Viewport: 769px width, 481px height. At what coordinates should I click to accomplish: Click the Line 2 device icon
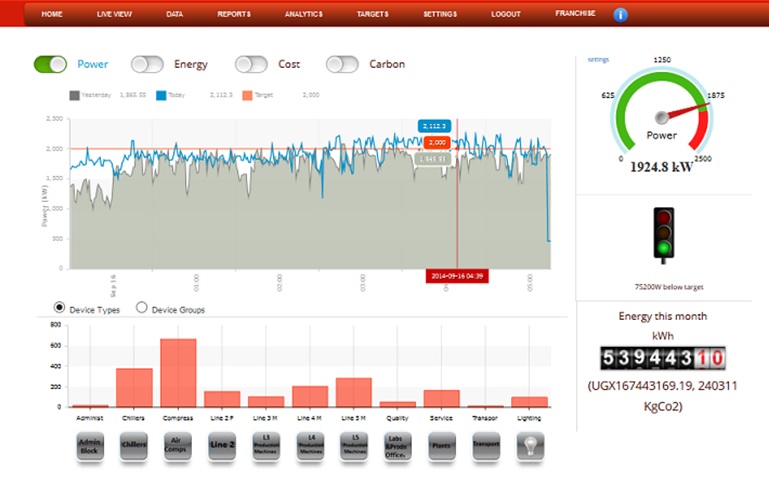click(222, 446)
